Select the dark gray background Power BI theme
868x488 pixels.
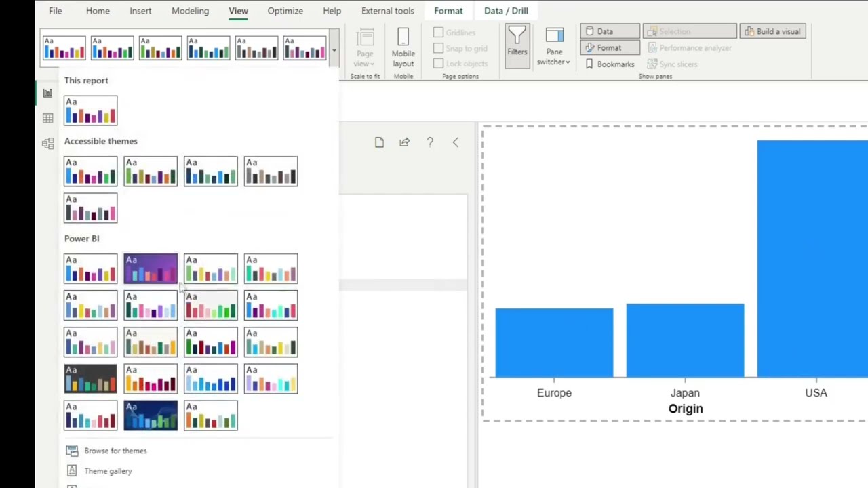click(x=90, y=379)
